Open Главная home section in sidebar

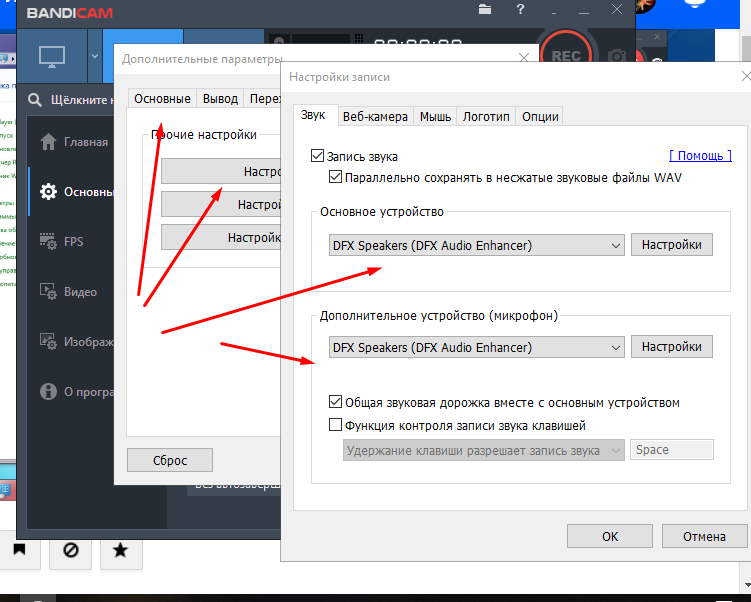74,142
